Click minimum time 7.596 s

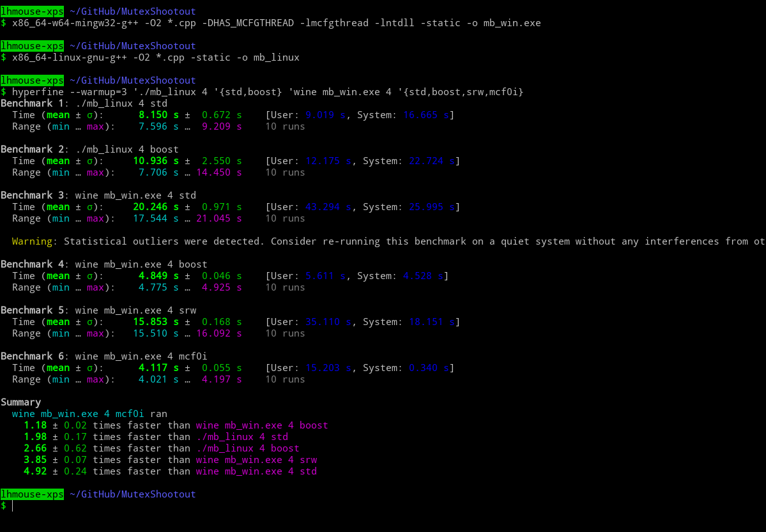click(x=159, y=126)
